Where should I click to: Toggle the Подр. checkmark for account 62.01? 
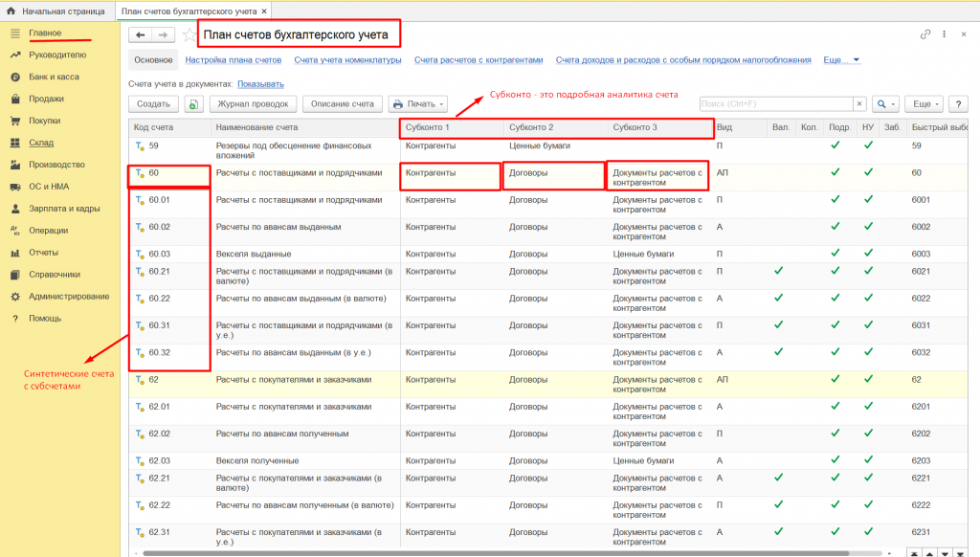click(x=835, y=407)
